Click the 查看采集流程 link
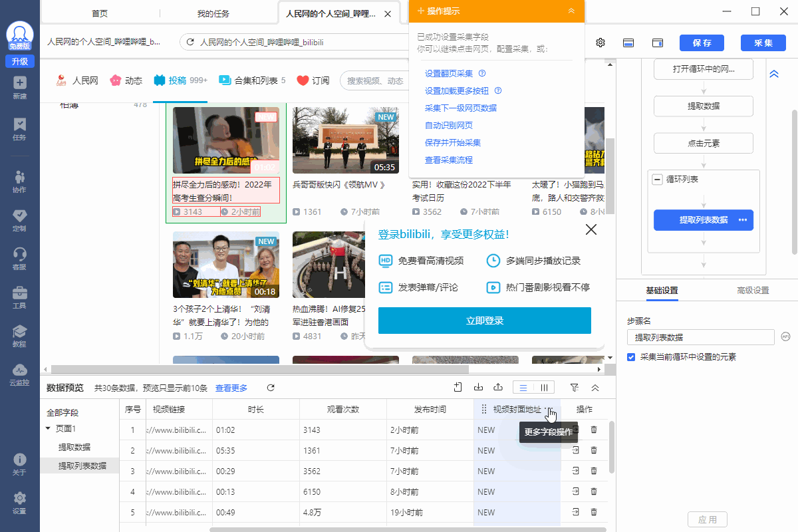 (448, 160)
